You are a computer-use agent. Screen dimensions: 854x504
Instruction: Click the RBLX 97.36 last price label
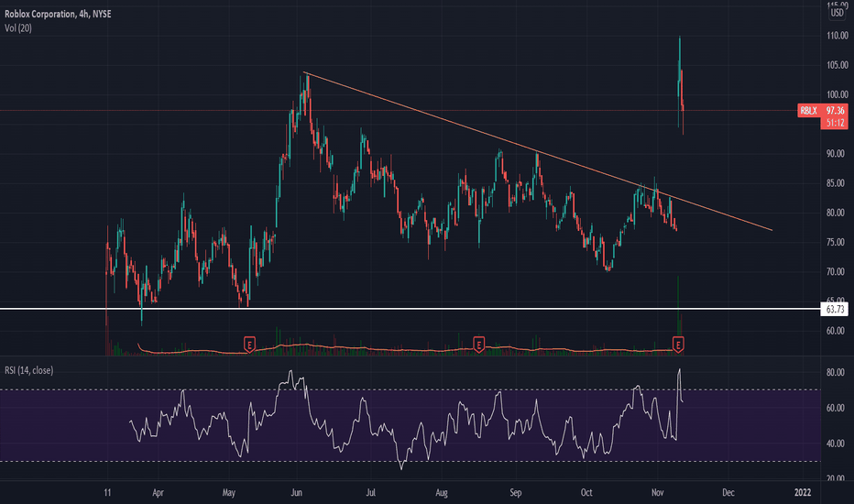click(x=823, y=111)
